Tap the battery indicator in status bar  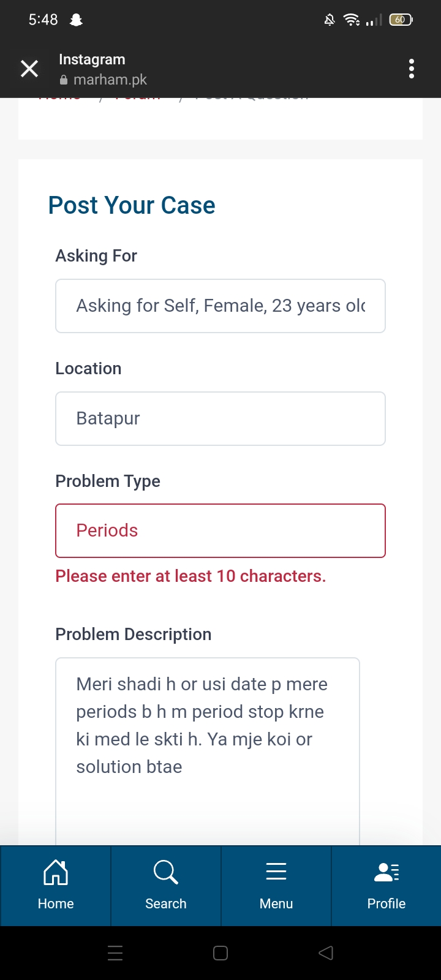pyautogui.click(x=401, y=20)
